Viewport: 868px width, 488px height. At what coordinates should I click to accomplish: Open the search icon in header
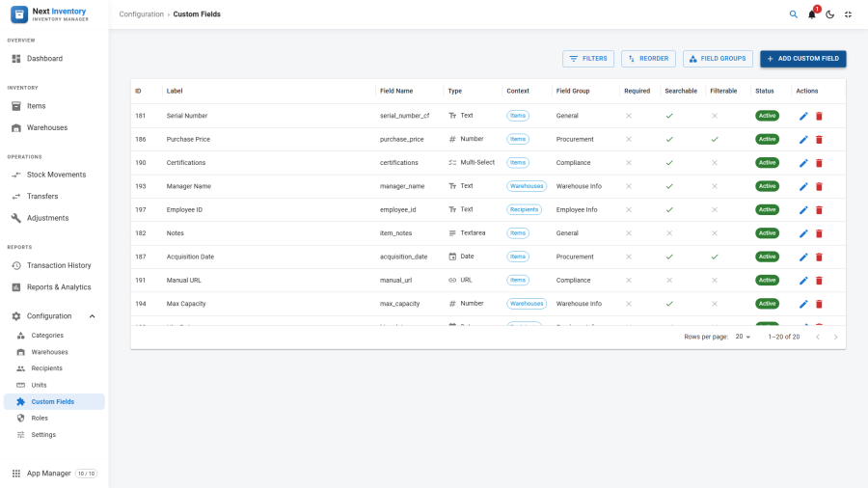(794, 14)
